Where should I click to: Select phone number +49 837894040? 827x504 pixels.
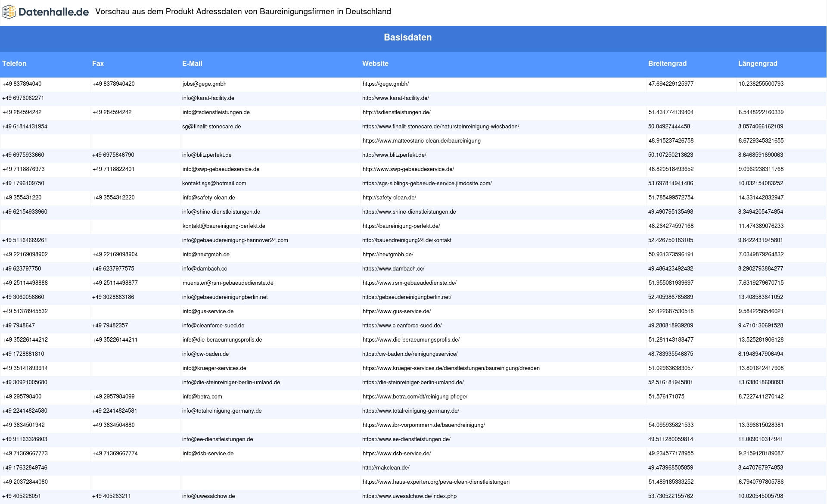tap(22, 84)
